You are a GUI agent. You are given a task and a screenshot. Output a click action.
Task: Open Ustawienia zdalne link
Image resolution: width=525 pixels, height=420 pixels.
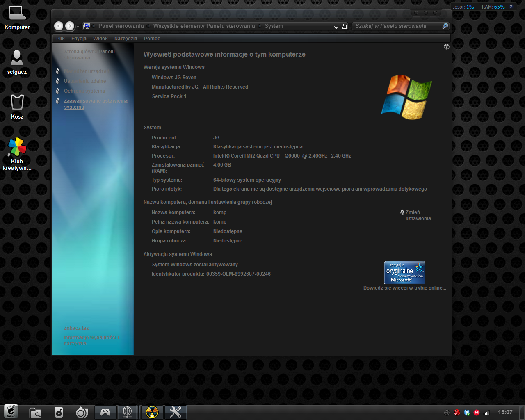click(85, 81)
